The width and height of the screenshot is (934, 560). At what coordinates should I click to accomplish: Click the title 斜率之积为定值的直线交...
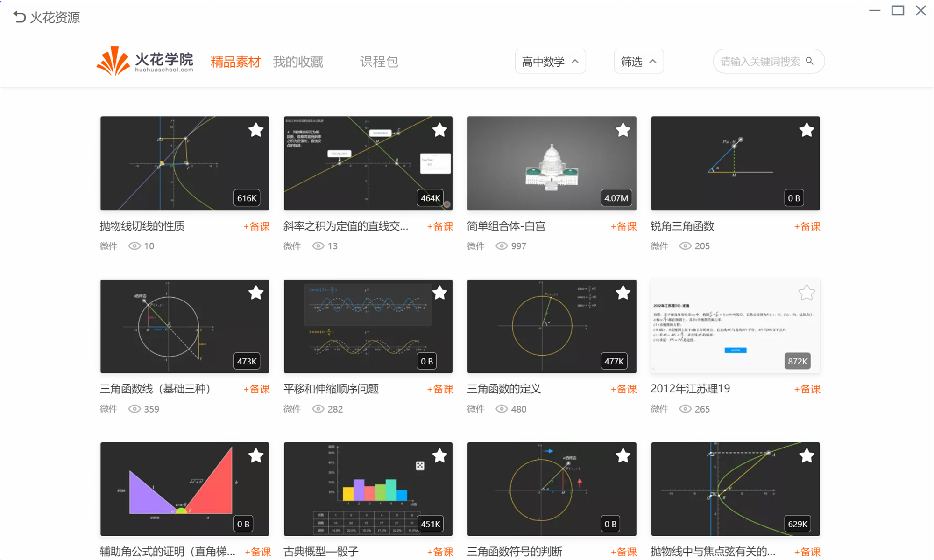coord(346,226)
